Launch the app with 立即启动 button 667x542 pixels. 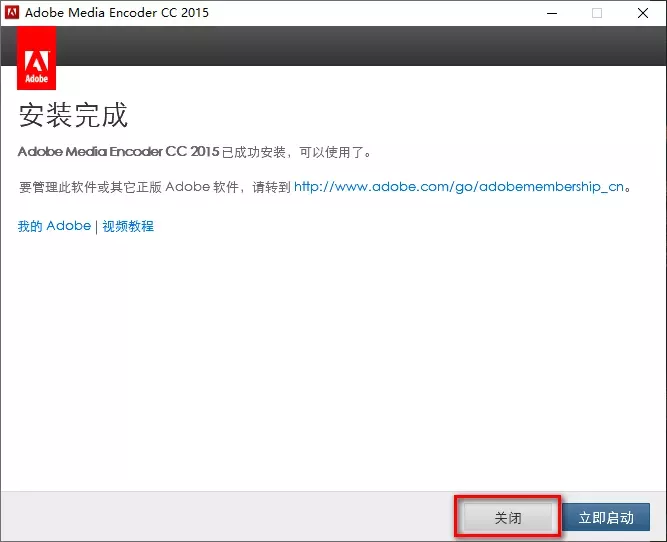click(606, 517)
